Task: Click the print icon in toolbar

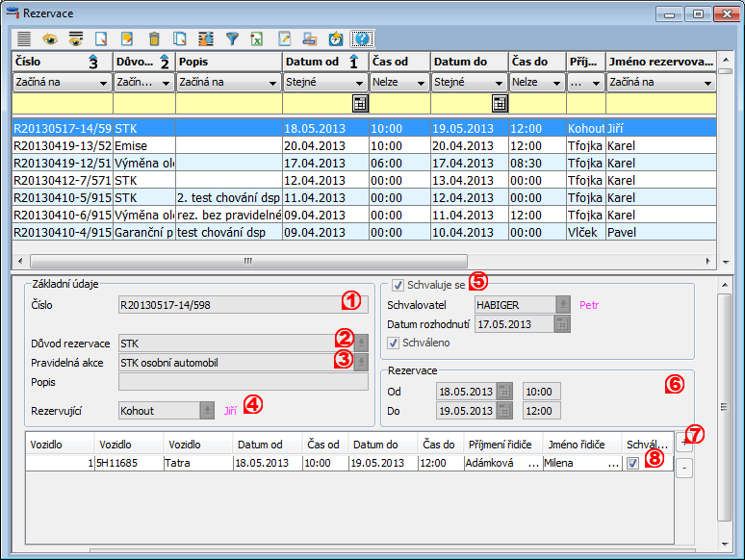Action: click(x=310, y=39)
